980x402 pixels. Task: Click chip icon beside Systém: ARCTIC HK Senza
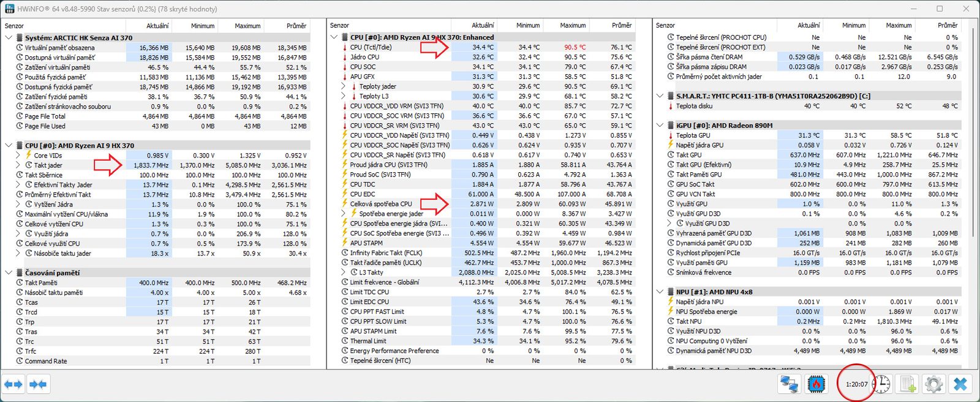(19, 38)
